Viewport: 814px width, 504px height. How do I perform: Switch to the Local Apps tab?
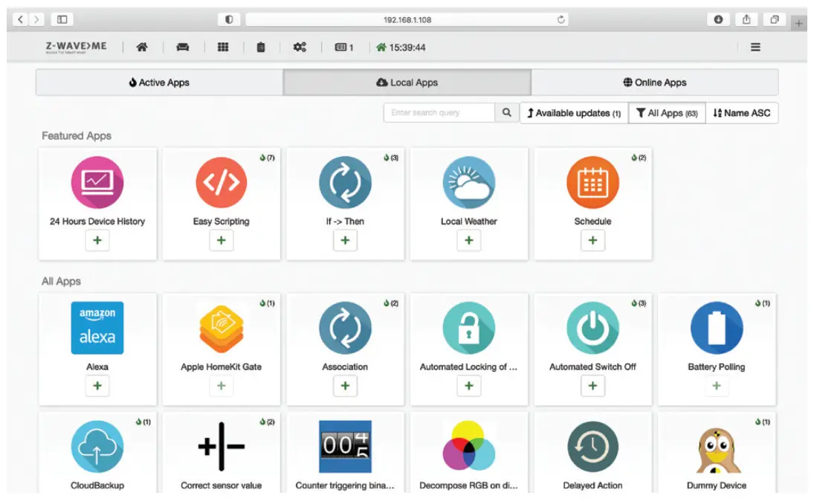(407, 83)
